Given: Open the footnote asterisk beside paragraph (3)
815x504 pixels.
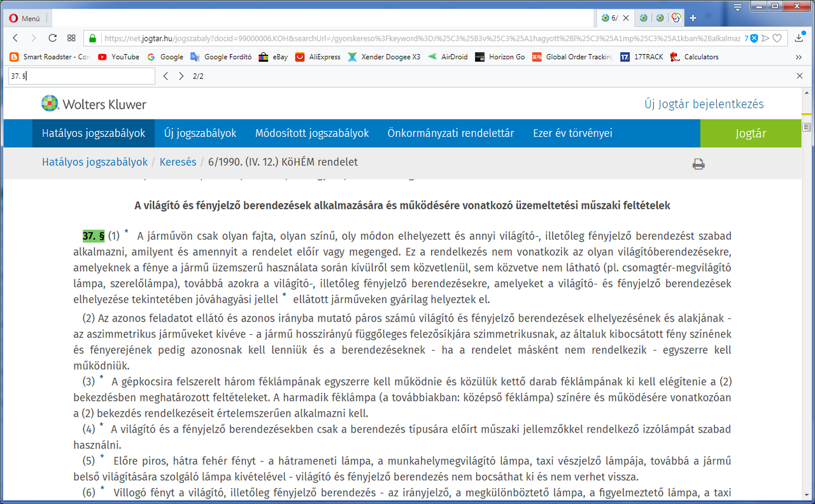Looking at the screenshot, I should pos(101,378).
